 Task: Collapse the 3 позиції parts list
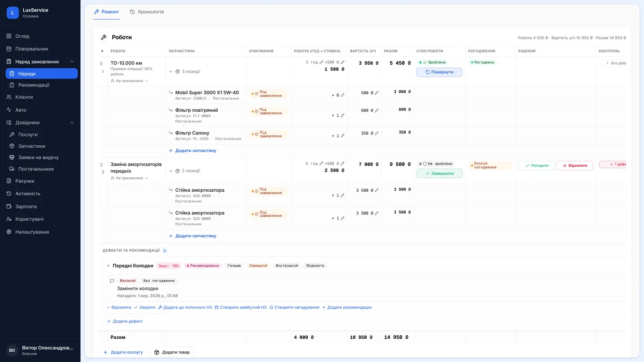tap(170, 72)
